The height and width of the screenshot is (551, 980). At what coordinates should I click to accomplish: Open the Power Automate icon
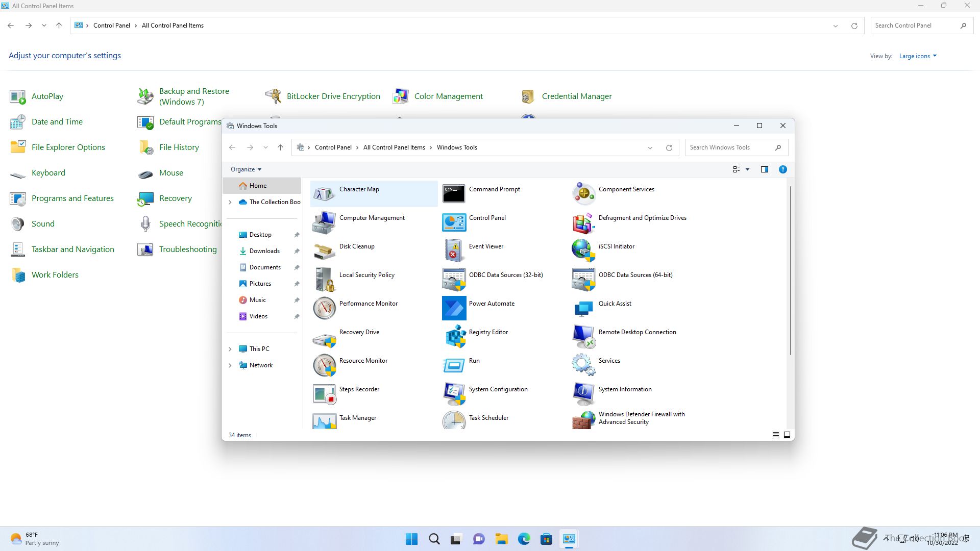click(454, 308)
